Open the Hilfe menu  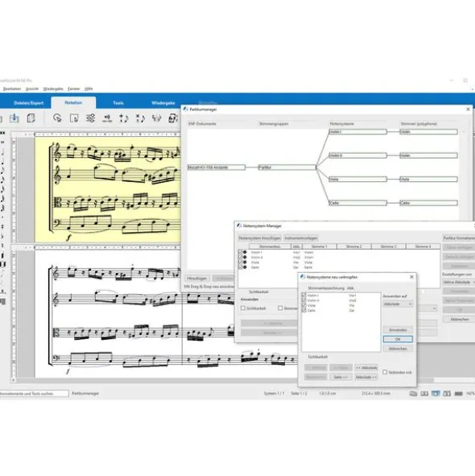click(89, 89)
